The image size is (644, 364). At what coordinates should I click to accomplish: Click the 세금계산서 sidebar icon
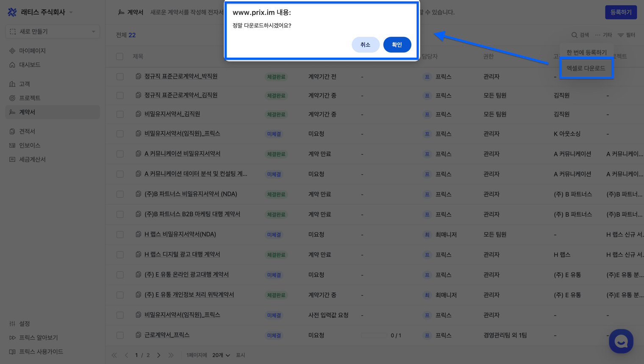[x=12, y=159]
